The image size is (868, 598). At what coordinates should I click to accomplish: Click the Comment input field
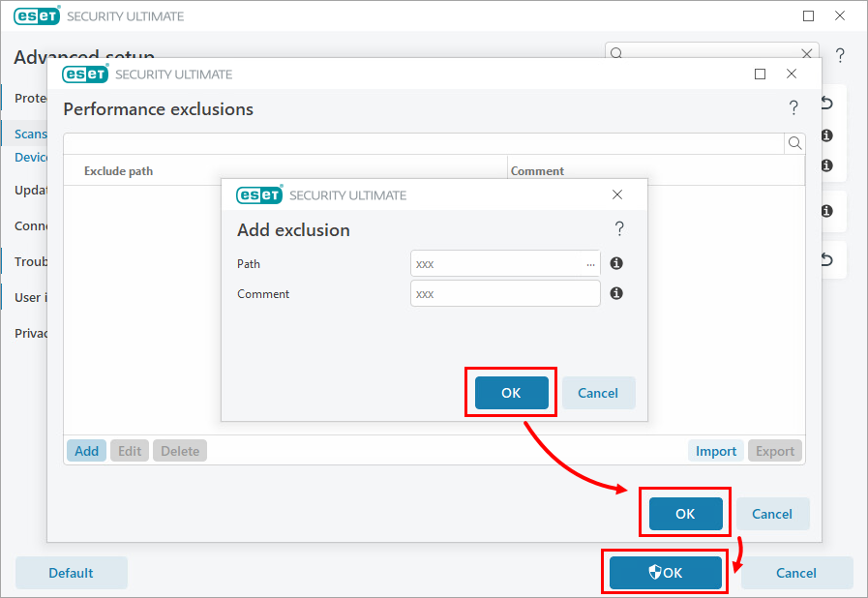coord(504,293)
